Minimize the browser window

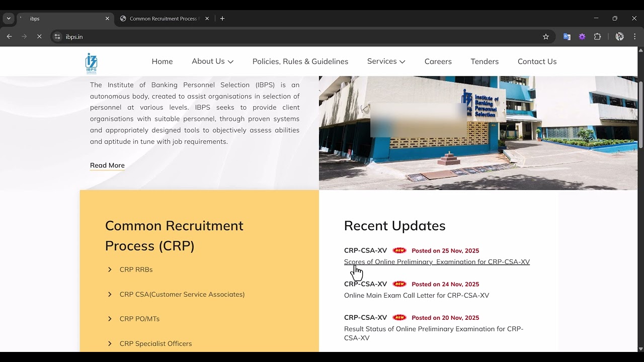click(x=596, y=19)
